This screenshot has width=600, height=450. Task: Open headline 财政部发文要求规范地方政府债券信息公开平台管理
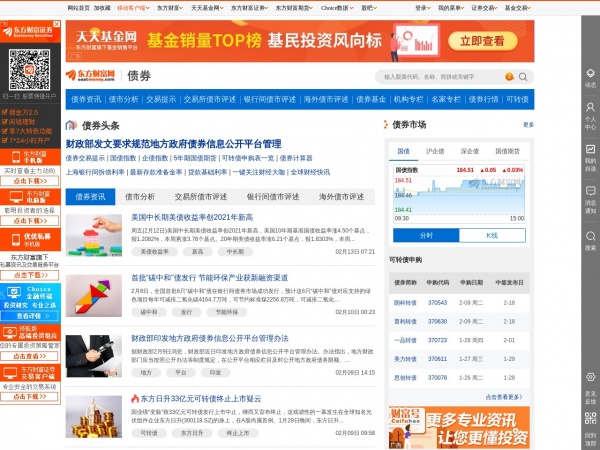tap(173, 144)
